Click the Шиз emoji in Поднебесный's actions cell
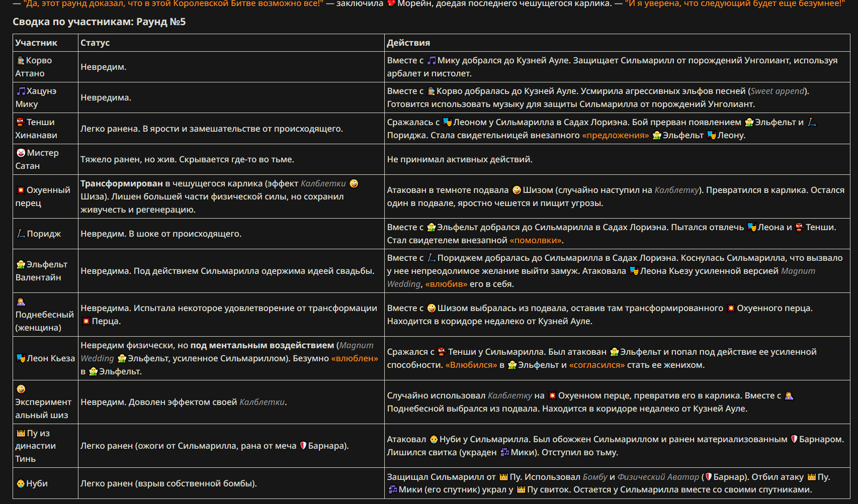Viewport: 858px width, 504px height. click(x=432, y=308)
